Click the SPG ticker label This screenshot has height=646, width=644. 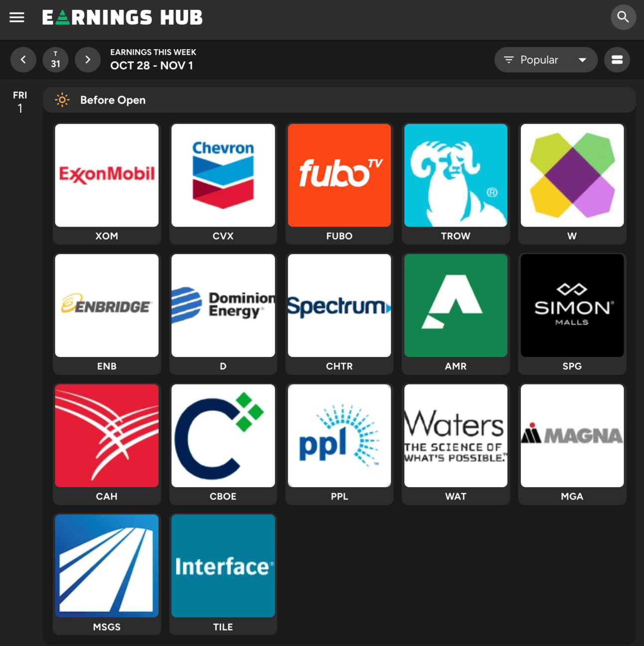pyautogui.click(x=572, y=366)
